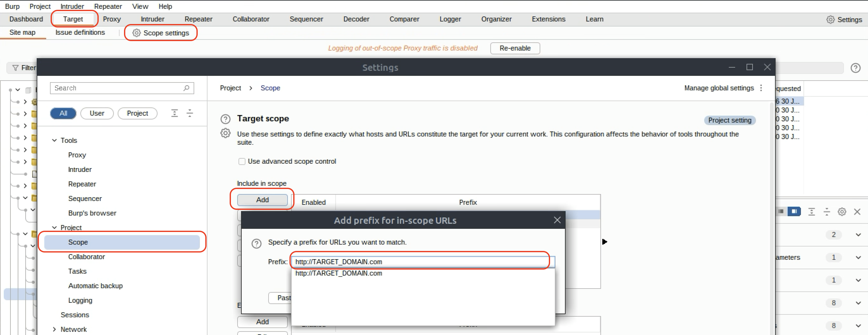This screenshot has height=335, width=868.
Task: Open Scope settings gear shortcut
Action: [x=136, y=33]
